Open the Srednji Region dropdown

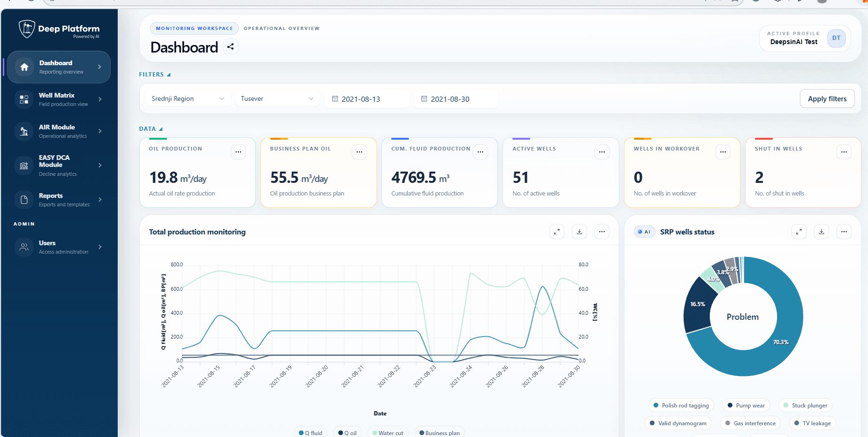pos(188,99)
